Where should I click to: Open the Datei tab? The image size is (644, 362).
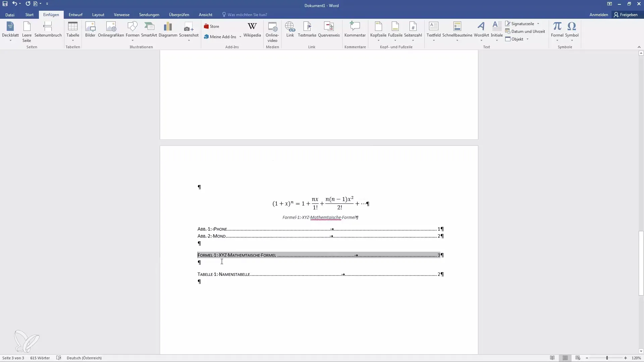(x=10, y=15)
